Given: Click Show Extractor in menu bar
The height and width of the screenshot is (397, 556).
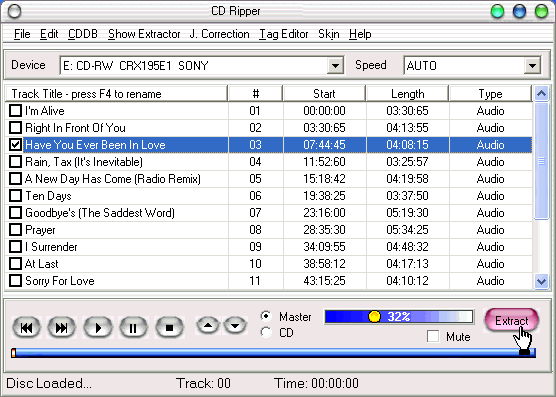Looking at the screenshot, I should pos(144,34).
